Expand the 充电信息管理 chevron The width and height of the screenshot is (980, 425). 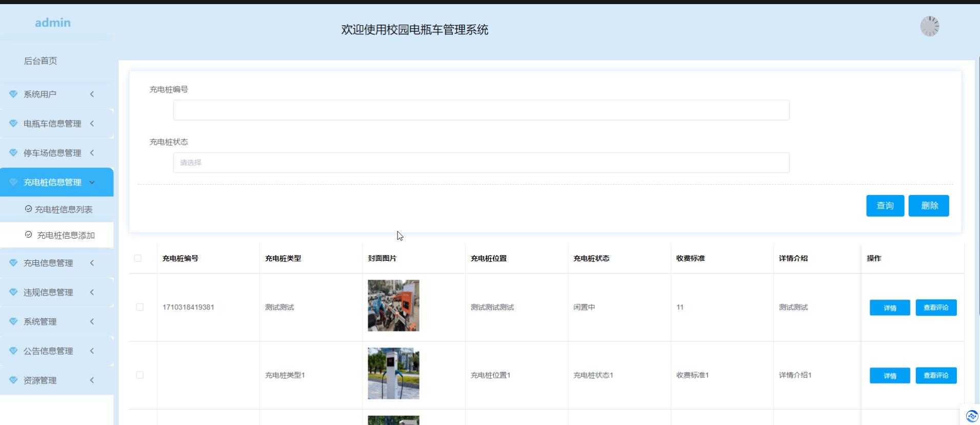[92, 263]
